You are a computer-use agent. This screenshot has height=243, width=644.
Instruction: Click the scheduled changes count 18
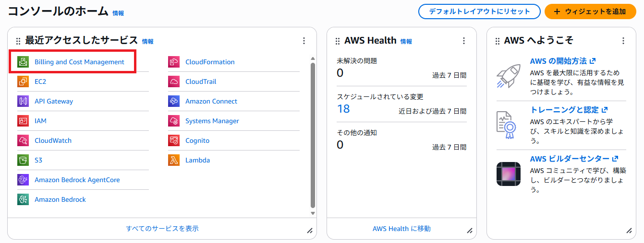[x=343, y=109]
